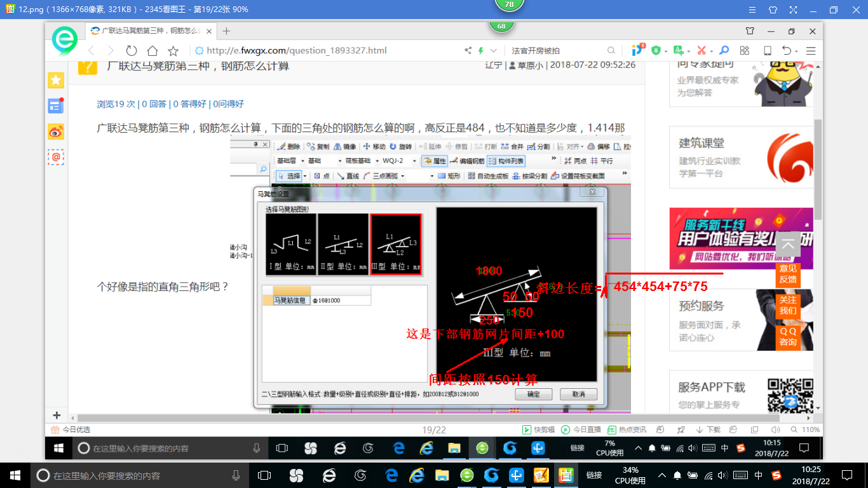This screenshot has width=868, height=488.
Task: Open the 2345看图王 main menu icon
Action: tap(753, 10)
